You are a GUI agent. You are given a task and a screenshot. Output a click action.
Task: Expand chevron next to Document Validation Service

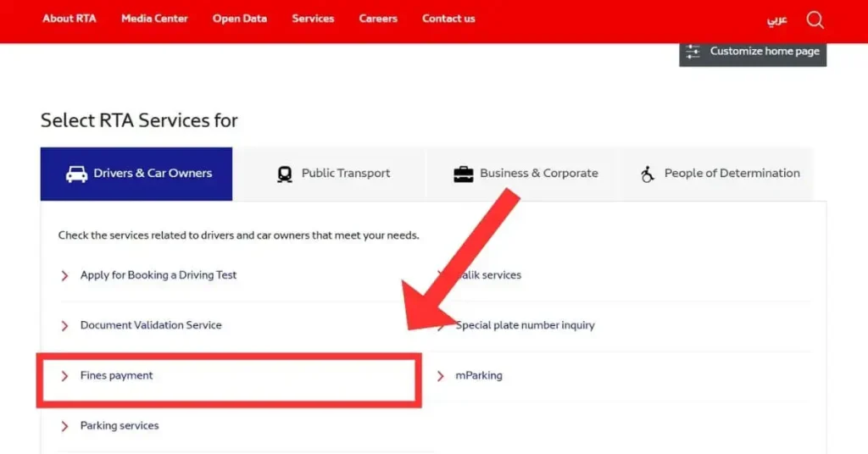coord(64,325)
